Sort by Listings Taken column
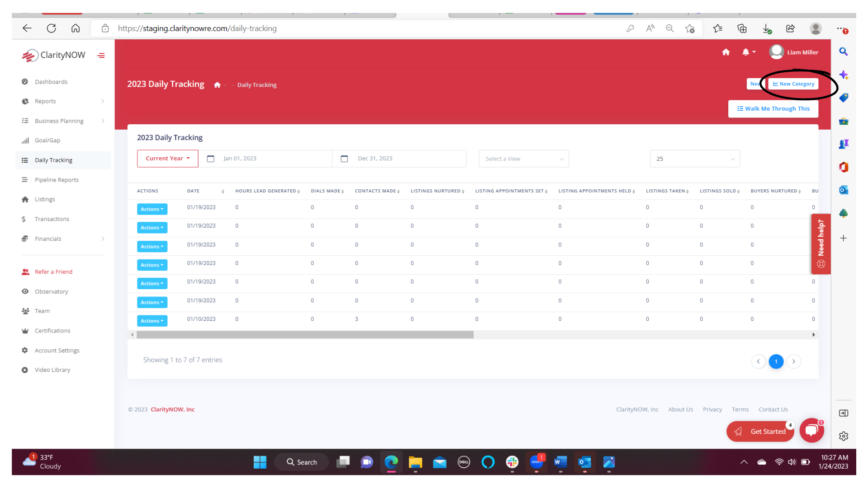The image size is (868, 488). (667, 191)
